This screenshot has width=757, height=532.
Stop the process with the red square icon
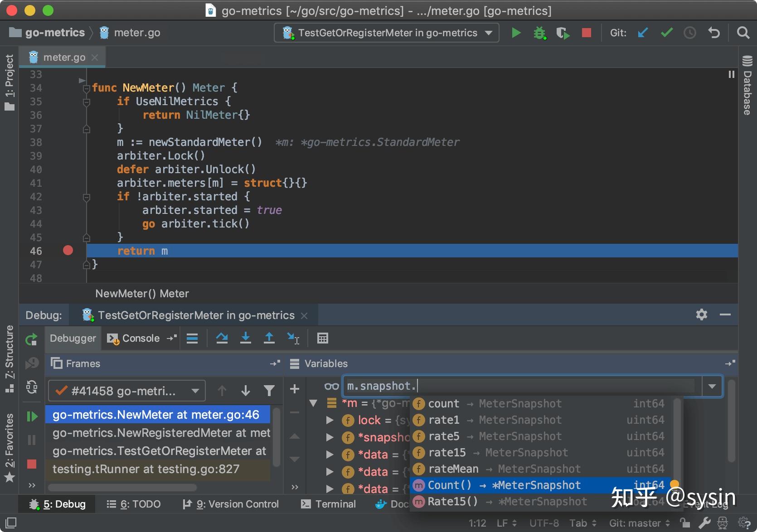click(586, 32)
